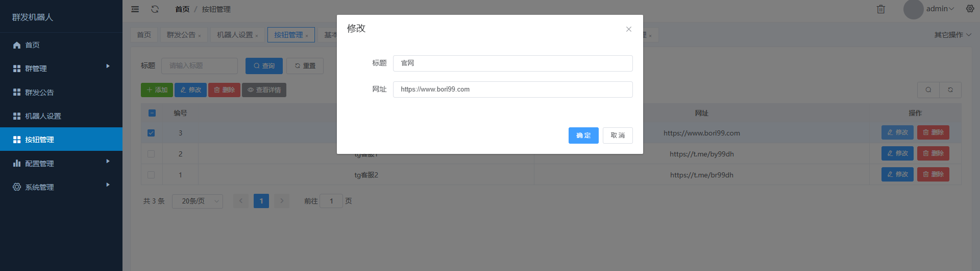
Task: Click the red 删除 toolbar button
Action: pyautogui.click(x=224, y=90)
